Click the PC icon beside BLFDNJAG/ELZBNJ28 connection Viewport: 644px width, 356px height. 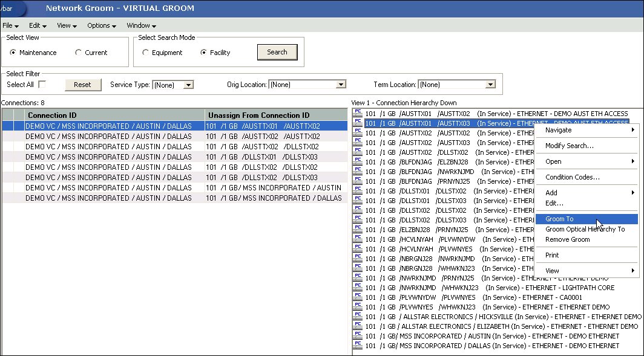coord(356,161)
